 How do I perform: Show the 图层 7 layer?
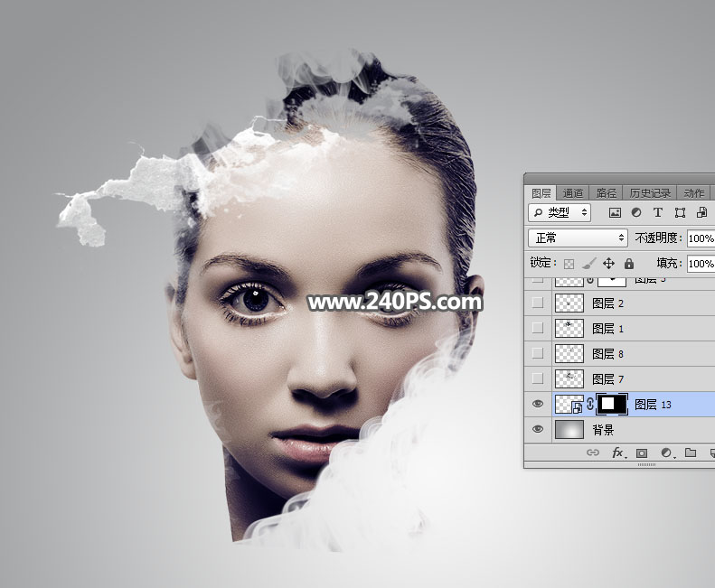tap(538, 378)
